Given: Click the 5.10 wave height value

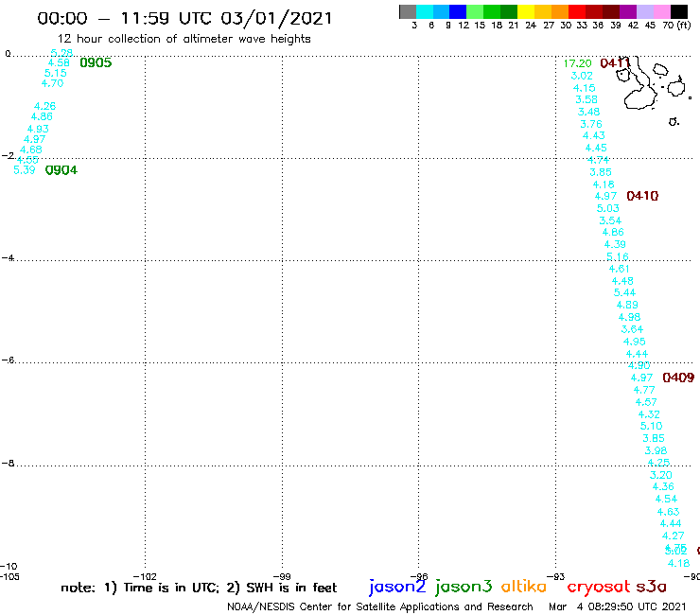Looking at the screenshot, I should (652, 426).
